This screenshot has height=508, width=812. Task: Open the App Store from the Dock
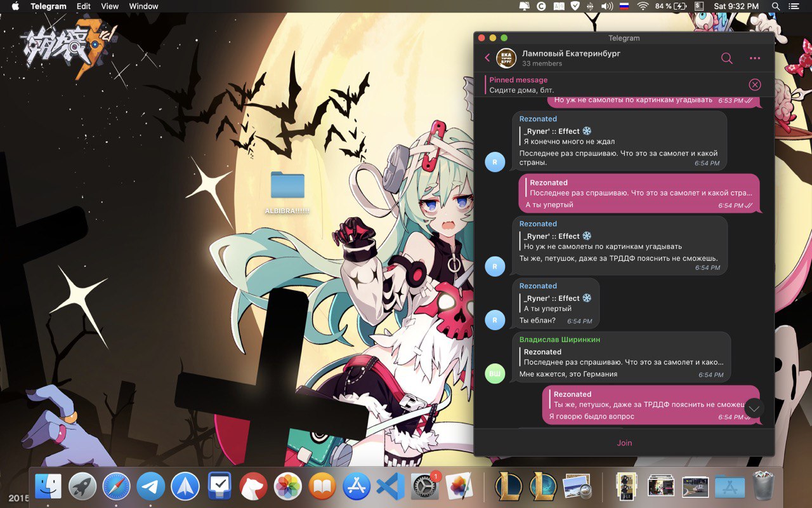tap(357, 487)
